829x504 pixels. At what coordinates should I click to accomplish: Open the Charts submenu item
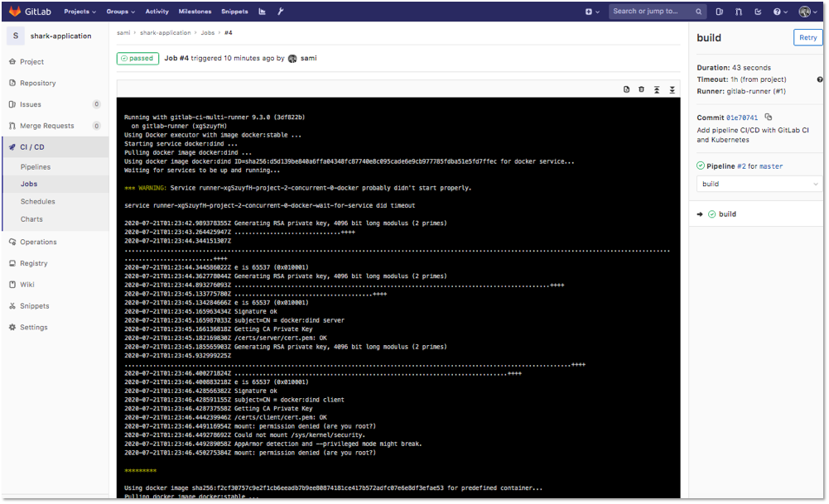pos(31,218)
